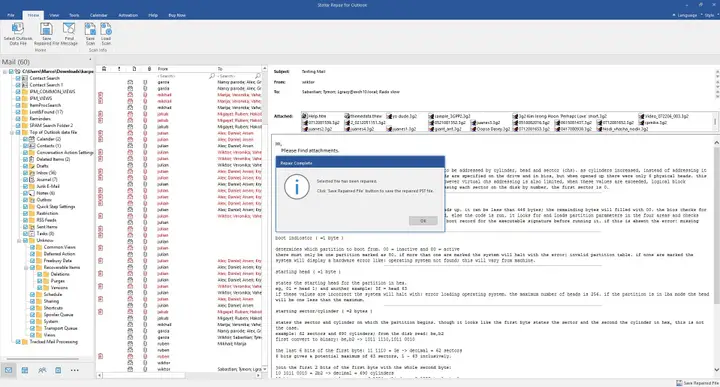Open the Help ribbon tab

click(153, 15)
